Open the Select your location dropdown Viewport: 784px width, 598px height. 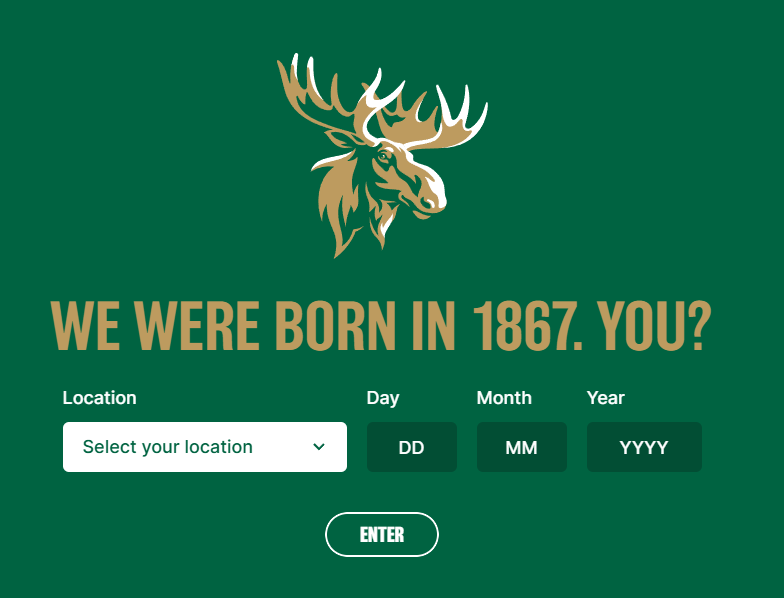204,446
